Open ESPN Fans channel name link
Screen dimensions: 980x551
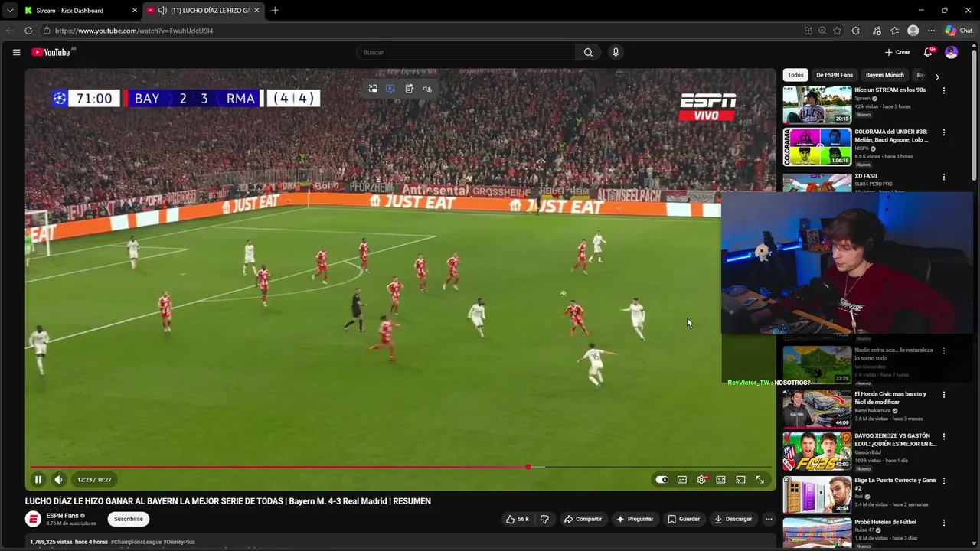[x=62, y=516]
